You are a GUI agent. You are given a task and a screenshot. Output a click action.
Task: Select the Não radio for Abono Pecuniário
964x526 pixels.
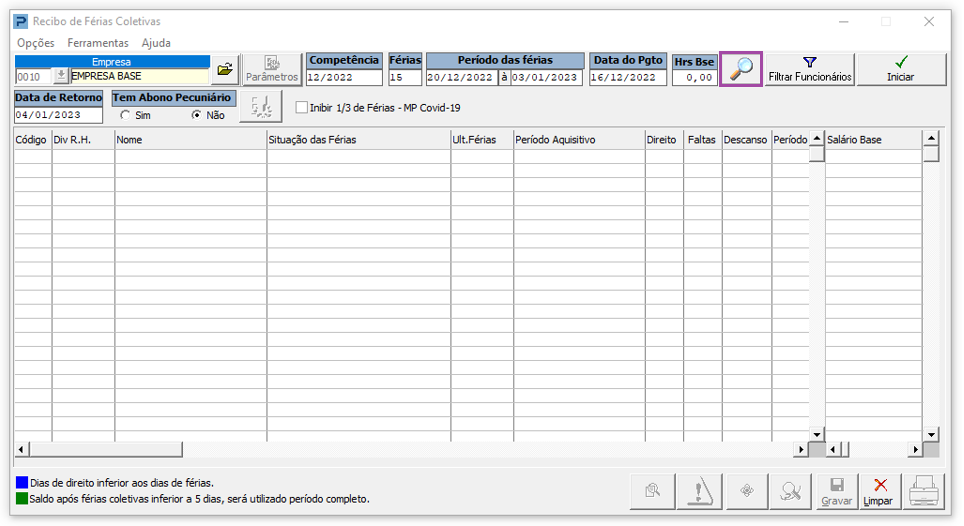pos(197,115)
